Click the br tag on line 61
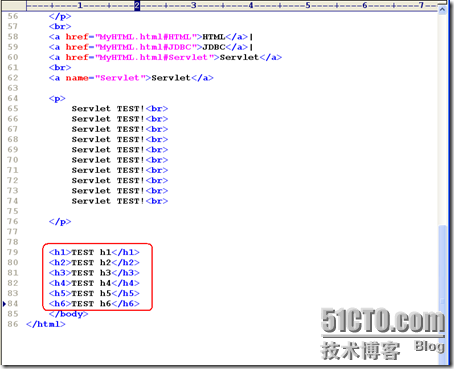Image resolution: width=454 pixels, height=369 pixels. (60, 68)
